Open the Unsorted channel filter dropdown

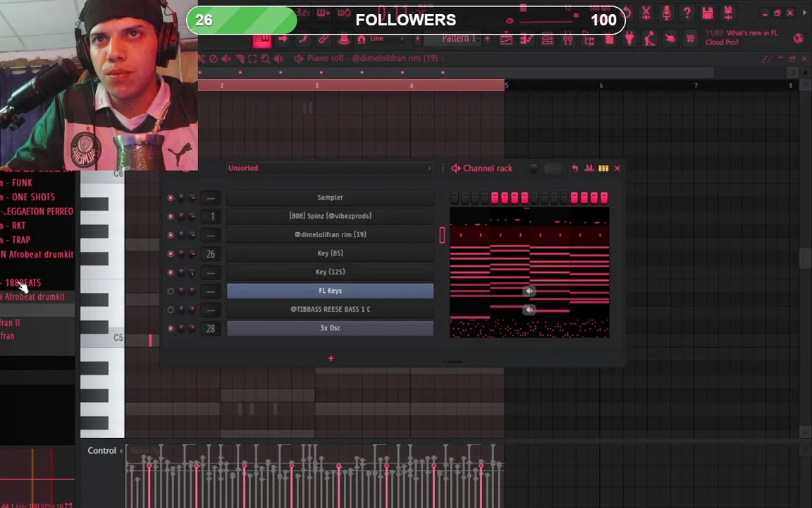329,168
